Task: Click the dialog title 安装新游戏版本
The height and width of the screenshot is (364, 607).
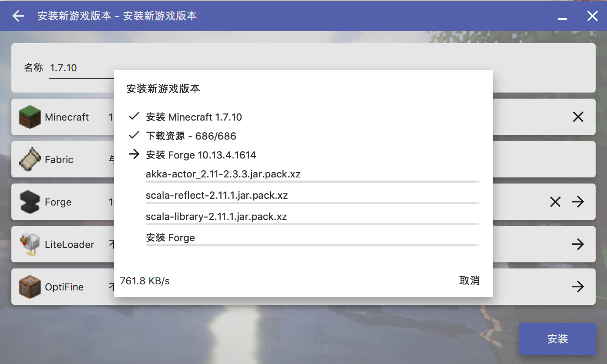Action: click(x=163, y=89)
